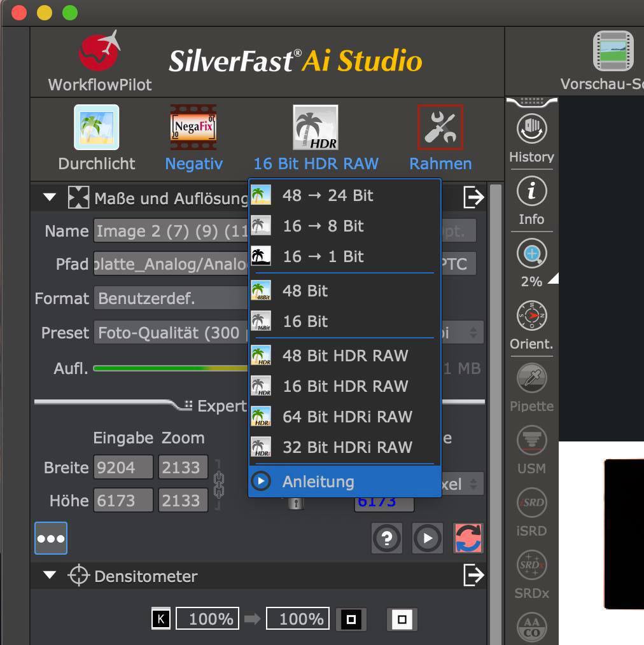Click the black K channel indicator
Screen dimensions: 644x645
pyautogui.click(x=161, y=619)
